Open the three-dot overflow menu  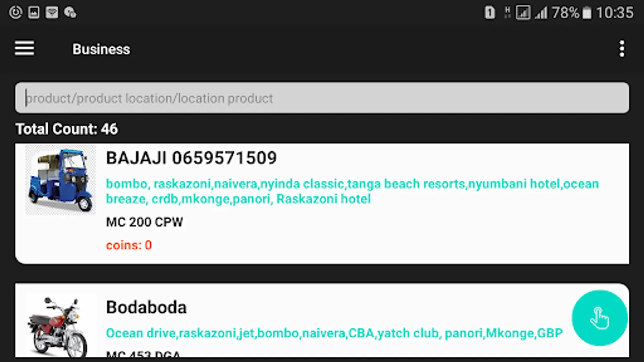tap(622, 49)
